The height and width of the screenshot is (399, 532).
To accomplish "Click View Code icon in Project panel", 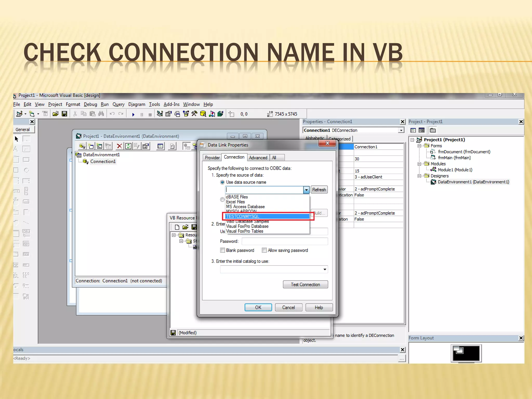I will [x=413, y=130].
